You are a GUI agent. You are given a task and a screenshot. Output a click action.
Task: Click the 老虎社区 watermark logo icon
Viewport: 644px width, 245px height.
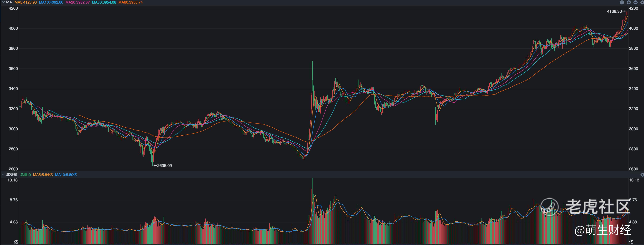click(x=550, y=207)
